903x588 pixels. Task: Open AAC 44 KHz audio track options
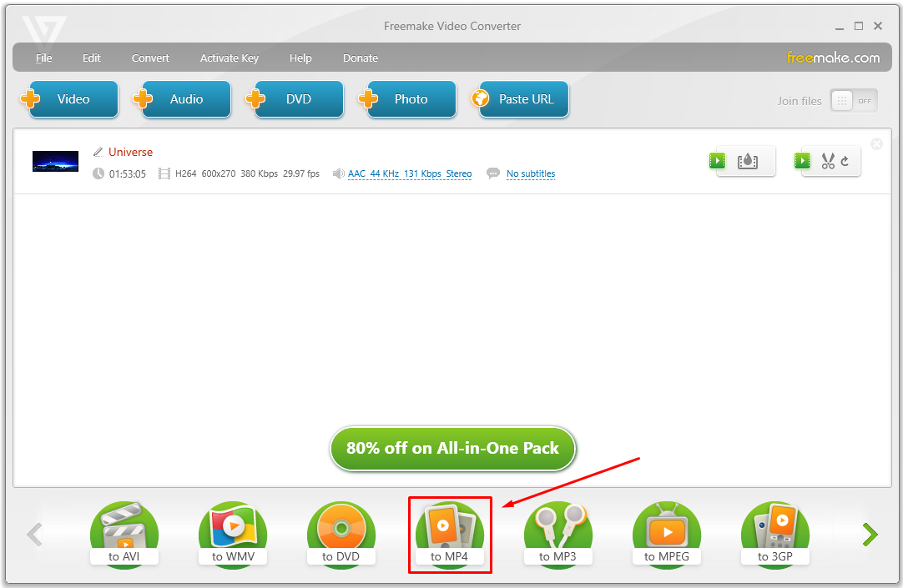[x=410, y=173]
